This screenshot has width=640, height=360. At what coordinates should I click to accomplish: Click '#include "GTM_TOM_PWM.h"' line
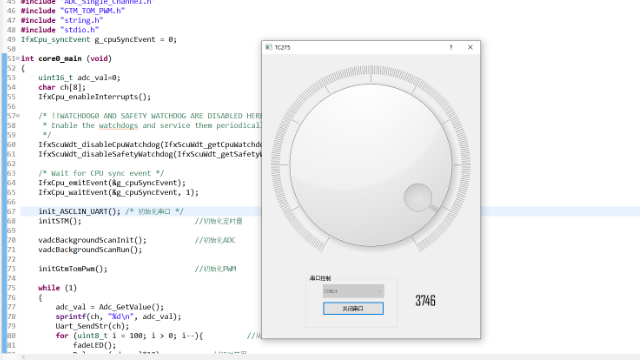click(x=73, y=11)
